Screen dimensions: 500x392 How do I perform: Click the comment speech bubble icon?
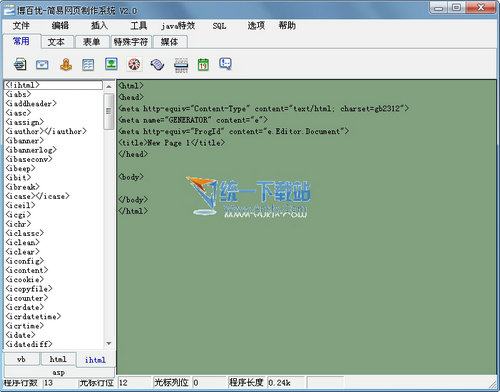pyautogui.click(x=226, y=64)
